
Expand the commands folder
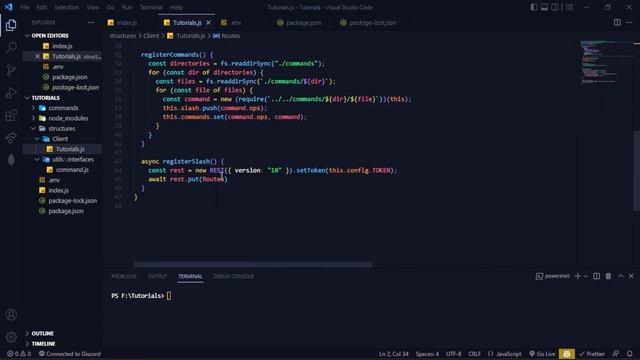pos(63,108)
